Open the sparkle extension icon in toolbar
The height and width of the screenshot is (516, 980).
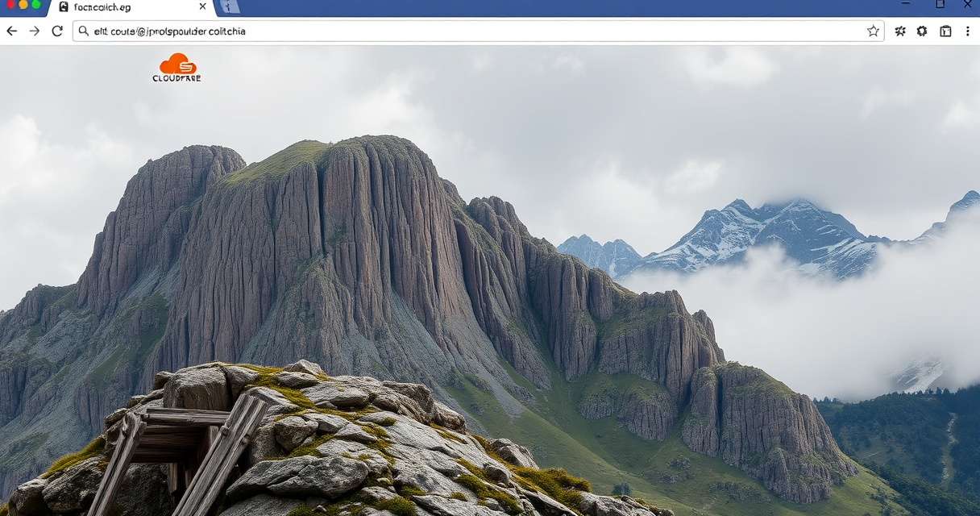900,31
